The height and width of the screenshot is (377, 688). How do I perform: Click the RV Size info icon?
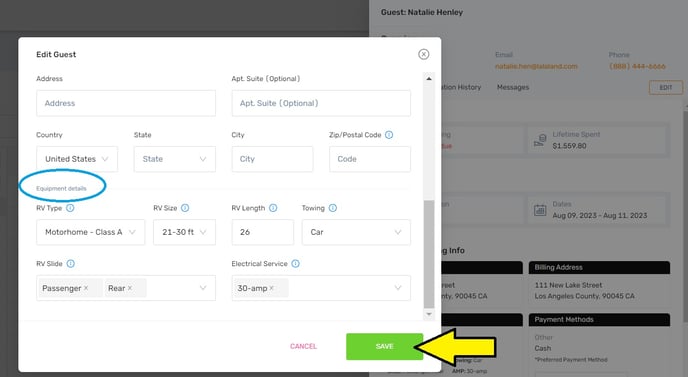[185, 208]
